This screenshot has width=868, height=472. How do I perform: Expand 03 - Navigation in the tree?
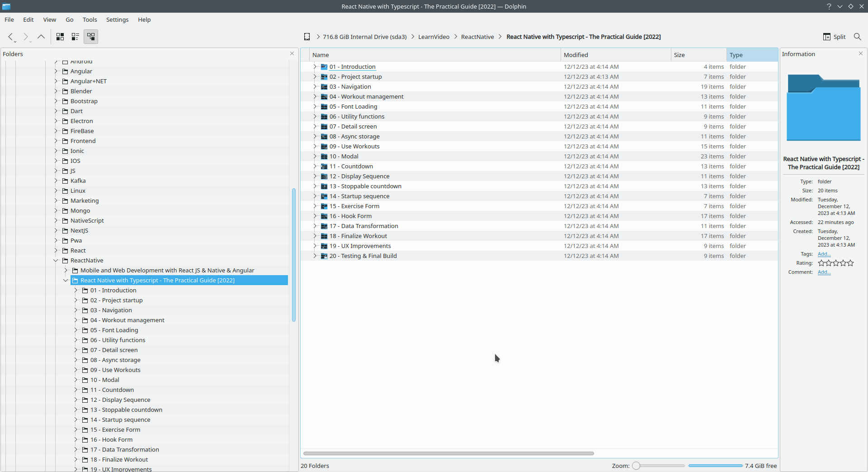75,310
